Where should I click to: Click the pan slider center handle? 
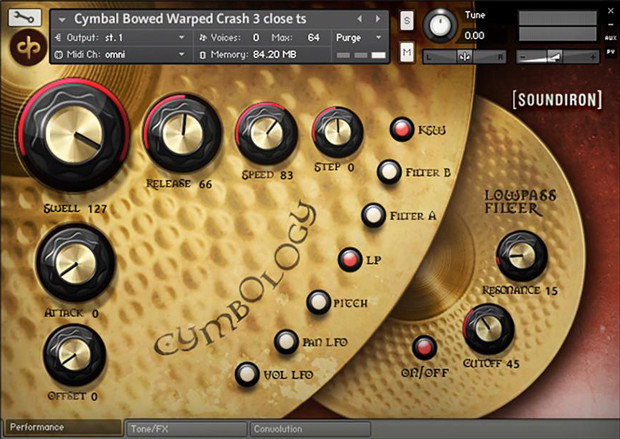[x=465, y=57]
